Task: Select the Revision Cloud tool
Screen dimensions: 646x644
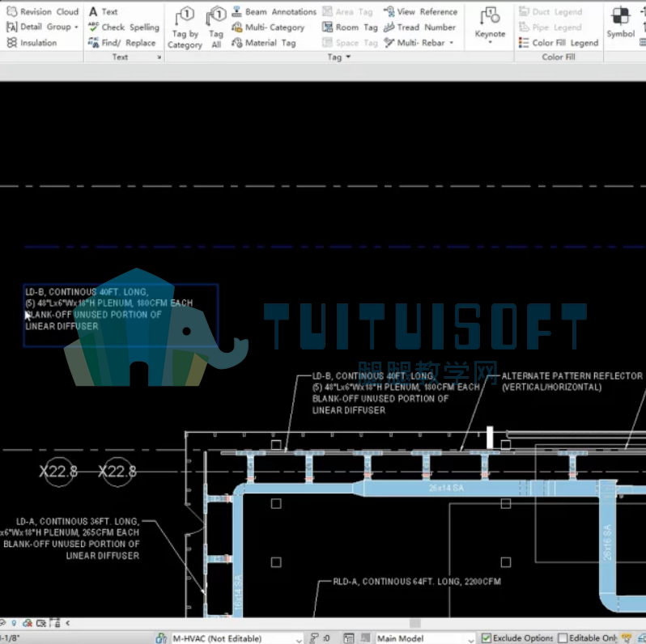Action: (x=42, y=11)
